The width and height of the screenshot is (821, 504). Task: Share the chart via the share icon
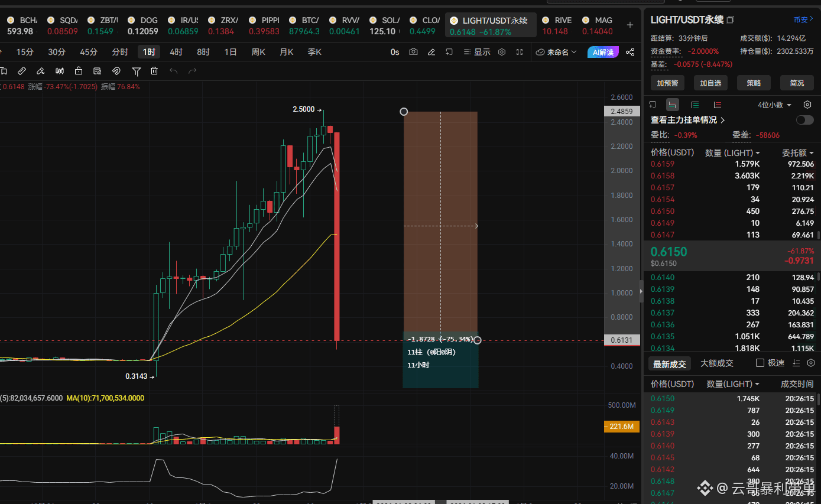click(630, 52)
